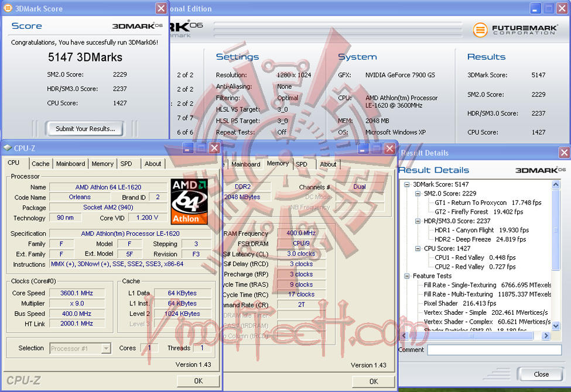Select GT2 - Firefly Forest result
The image size is (571, 392).
click(479, 211)
